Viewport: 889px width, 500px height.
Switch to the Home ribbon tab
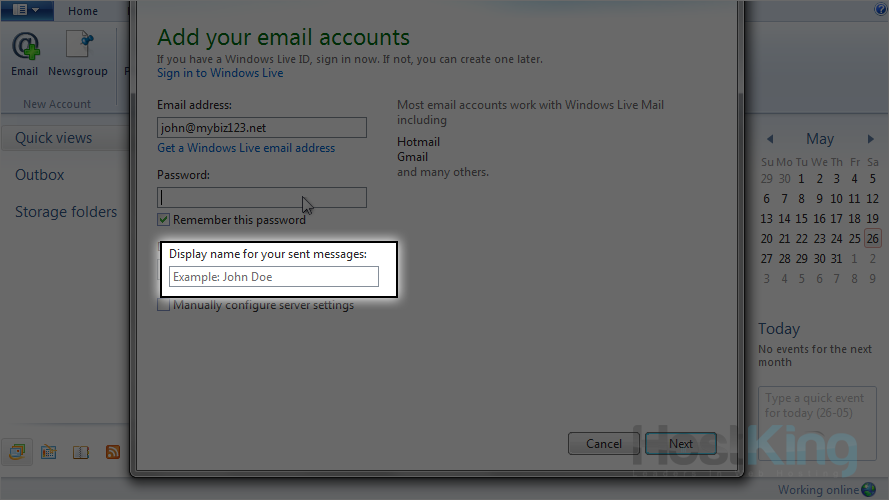pos(83,11)
